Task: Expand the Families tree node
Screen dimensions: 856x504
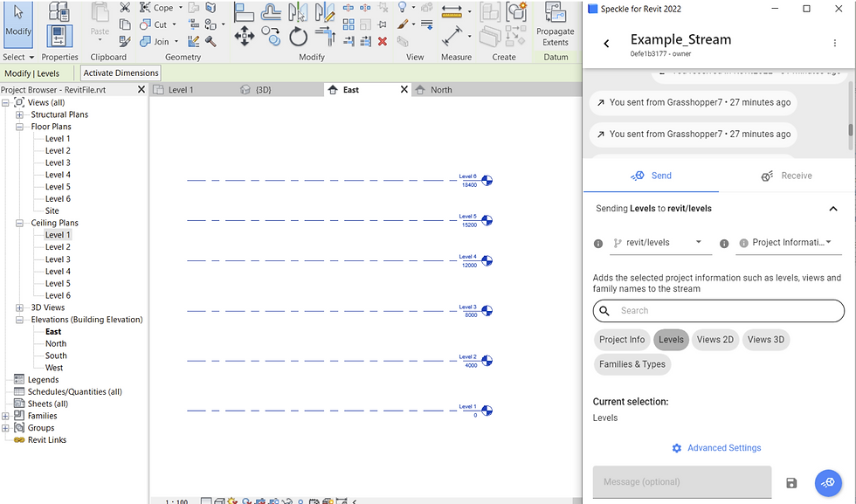Action: 5,416
